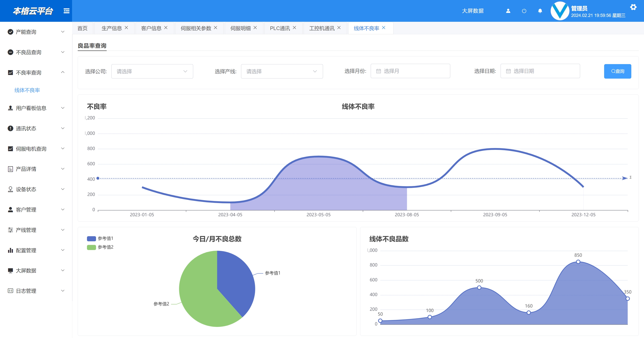The image size is (644, 338).
Task: Click the 配置管理 bar chart icon
Action: pyautogui.click(x=10, y=250)
